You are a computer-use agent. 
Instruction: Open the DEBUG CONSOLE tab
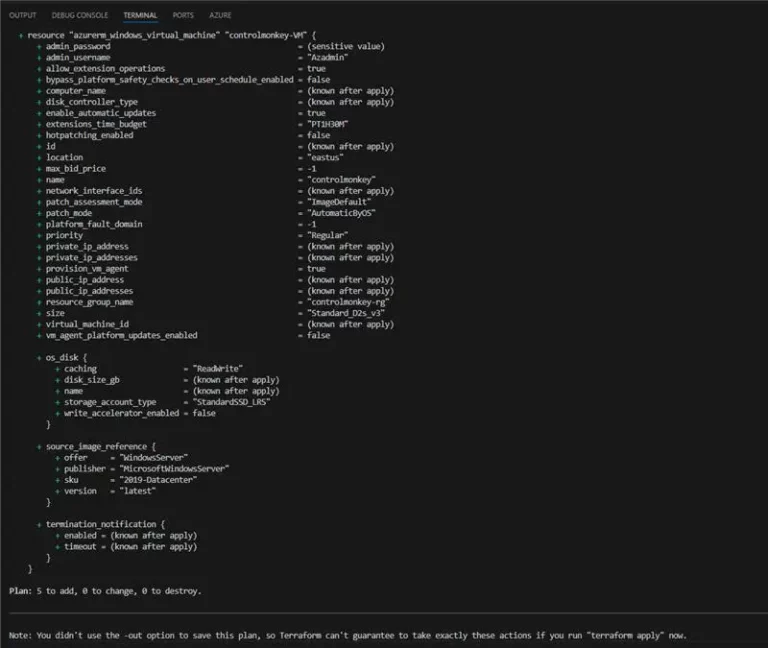pyautogui.click(x=79, y=16)
